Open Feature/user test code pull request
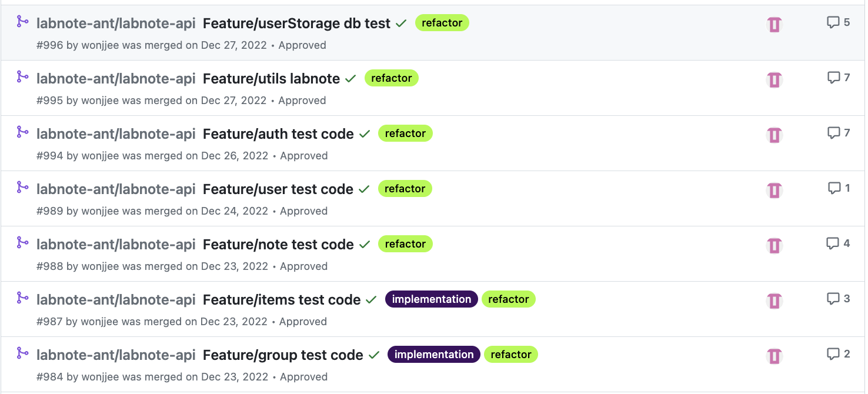This screenshot has height=394, width=868. point(278,189)
